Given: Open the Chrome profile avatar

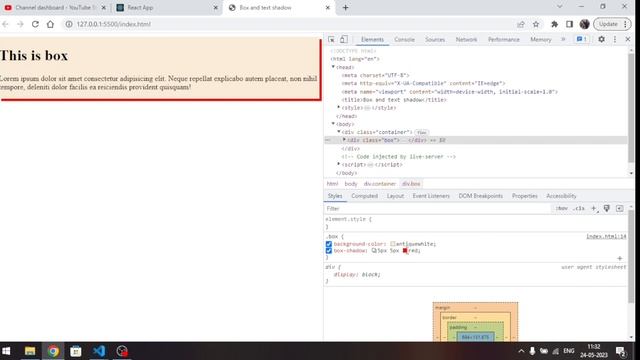Looking at the screenshot, I should [584, 24].
